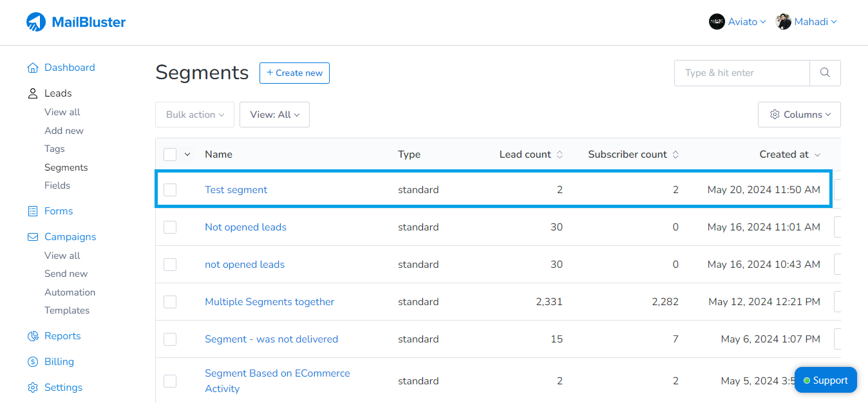Open the Not opened leads segment link
Viewport: 868px width, 403px height.
click(245, 227)
